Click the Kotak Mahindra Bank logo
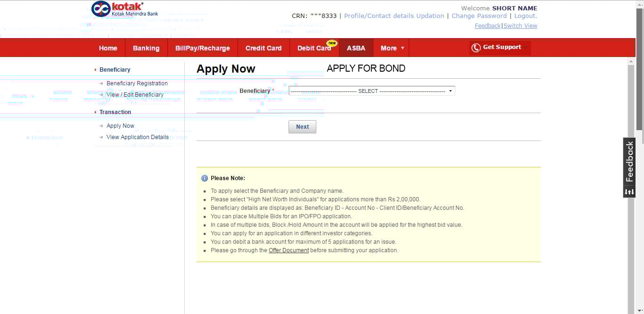 point(124,9)
